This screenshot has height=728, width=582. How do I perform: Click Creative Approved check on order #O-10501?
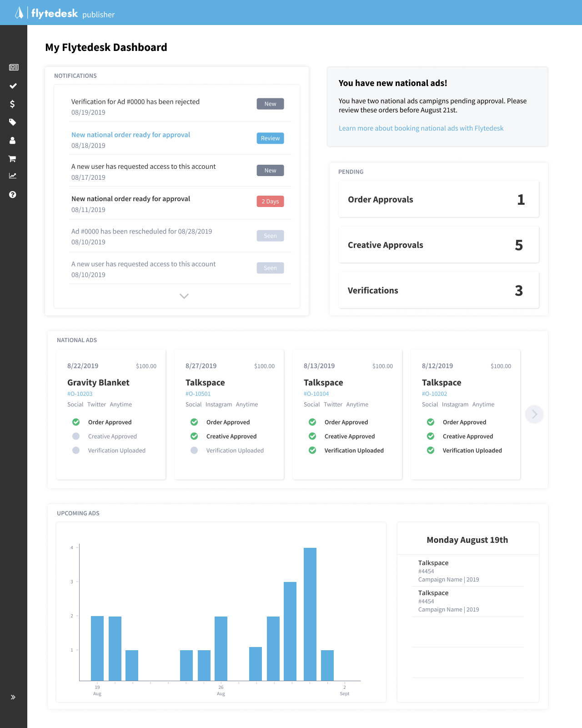[194, 436]
